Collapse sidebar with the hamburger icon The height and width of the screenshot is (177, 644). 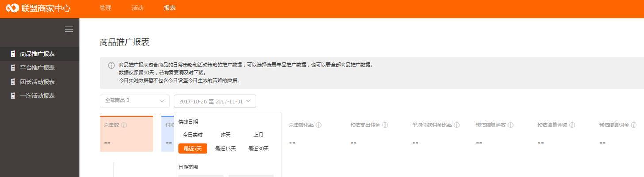tap(69, 29)
